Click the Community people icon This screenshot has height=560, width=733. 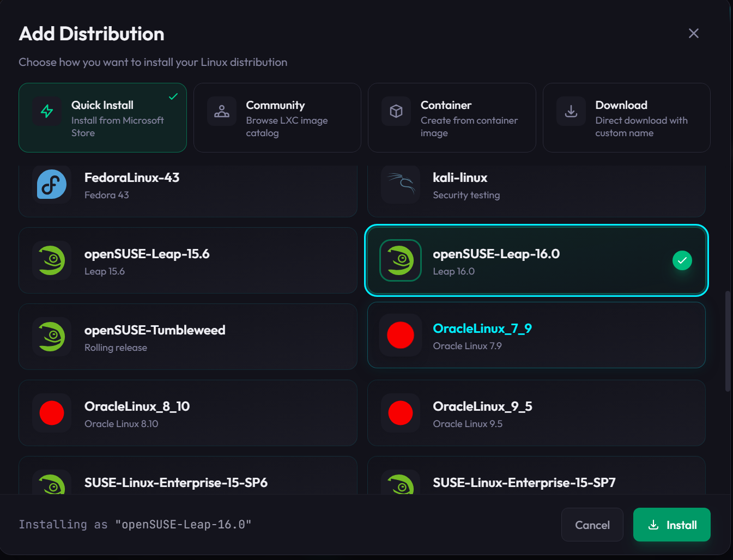tap(222, 111)
